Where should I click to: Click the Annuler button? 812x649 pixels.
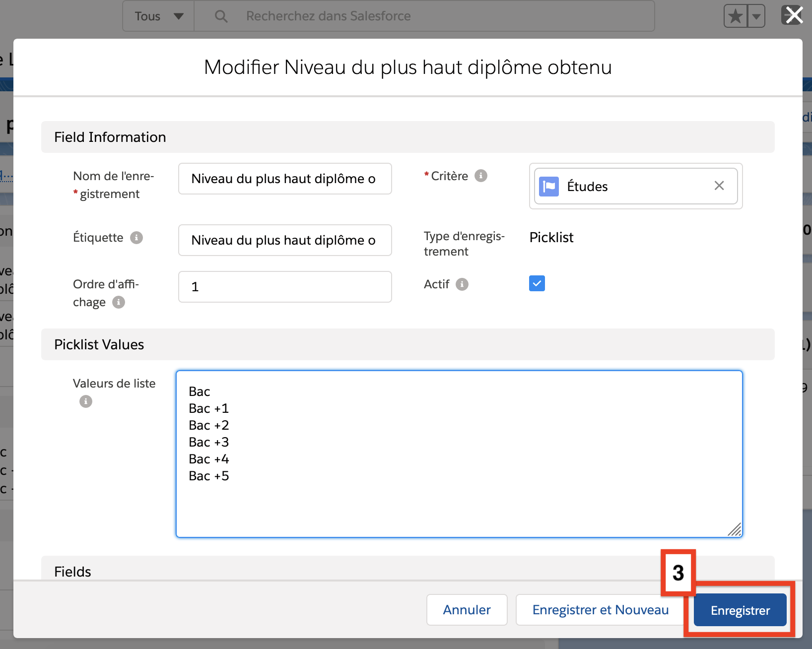point(467,610)
